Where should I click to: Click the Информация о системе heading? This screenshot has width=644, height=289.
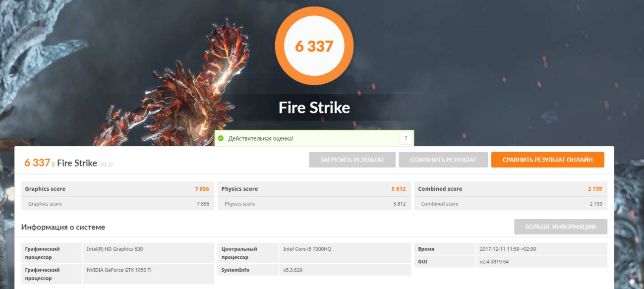[x=63, y=227]
